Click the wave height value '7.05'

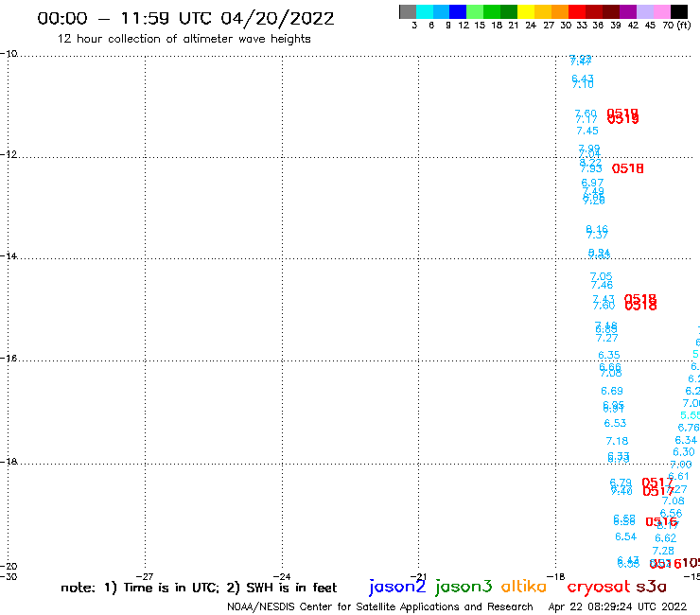[x=602, y=276]
